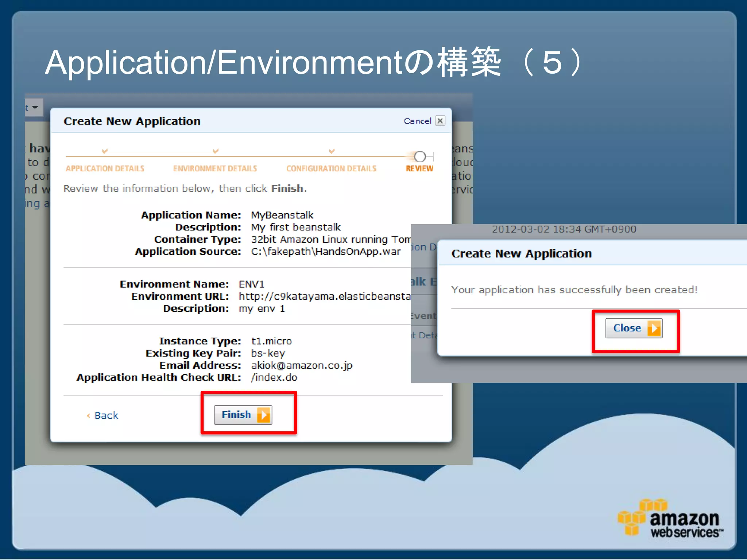Click the success message text
Viewport: 747px width, 560px height.
(574, 290)
